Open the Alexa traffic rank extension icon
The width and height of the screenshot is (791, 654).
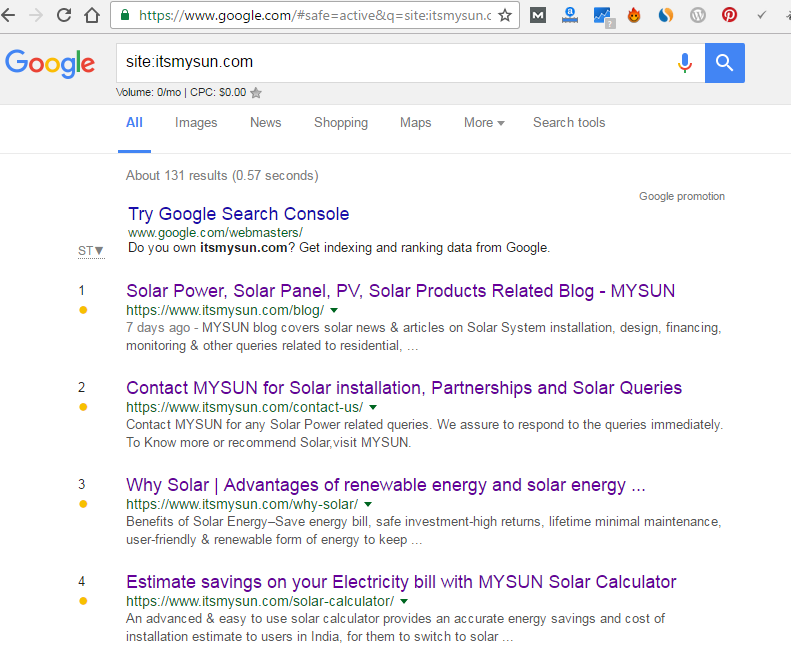click(x=570, y=16)
